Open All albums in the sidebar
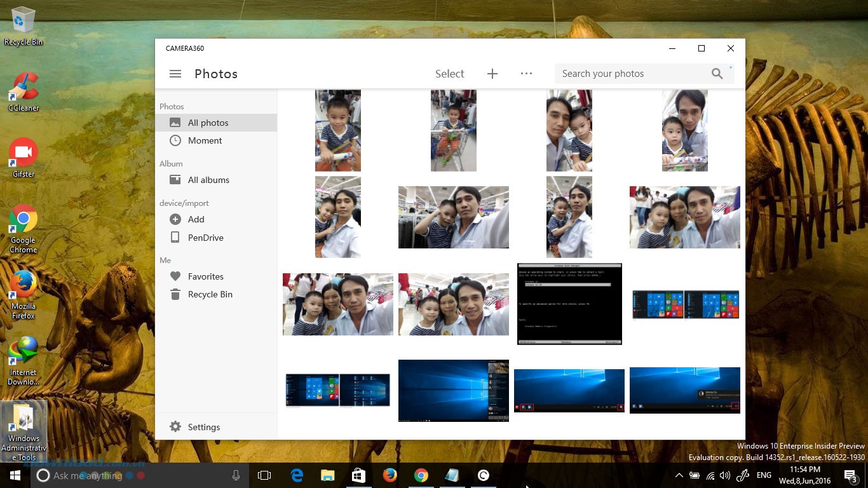868x488 pixels. (x=208, y=180)
